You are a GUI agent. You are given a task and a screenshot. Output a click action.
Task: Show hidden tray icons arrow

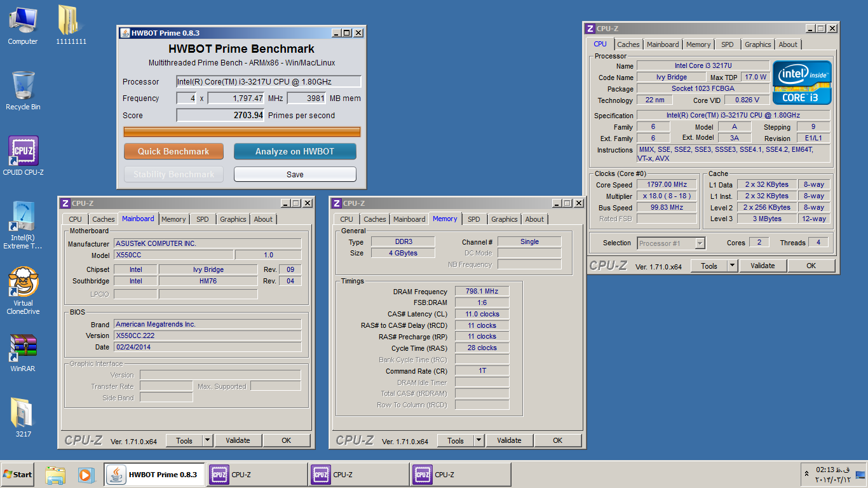point(807,474)
